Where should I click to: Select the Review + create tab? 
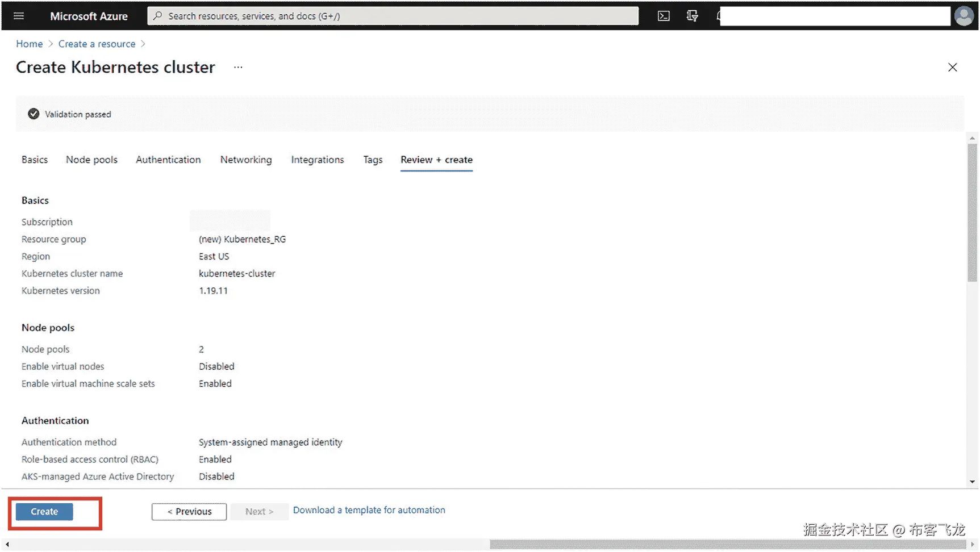436,160
